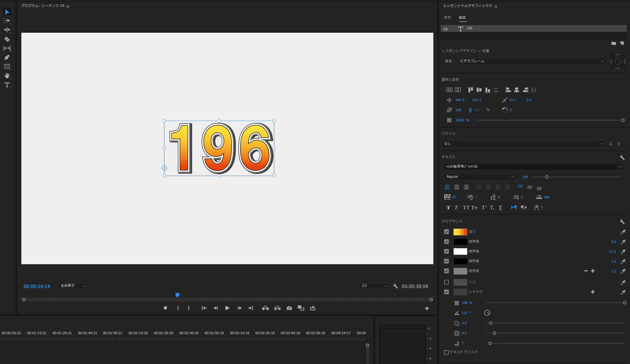
Task: Add another shadow with plus button
Action: (592, 292)
